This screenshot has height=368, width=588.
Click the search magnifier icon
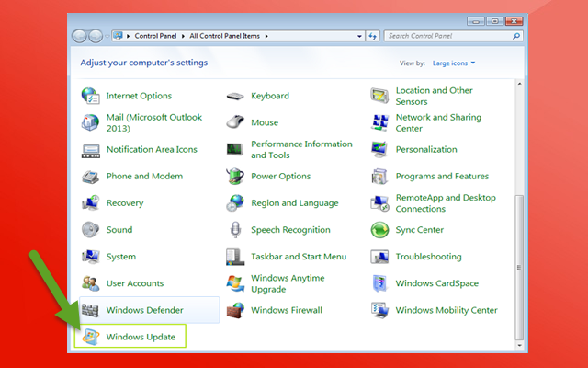point(516,36)
